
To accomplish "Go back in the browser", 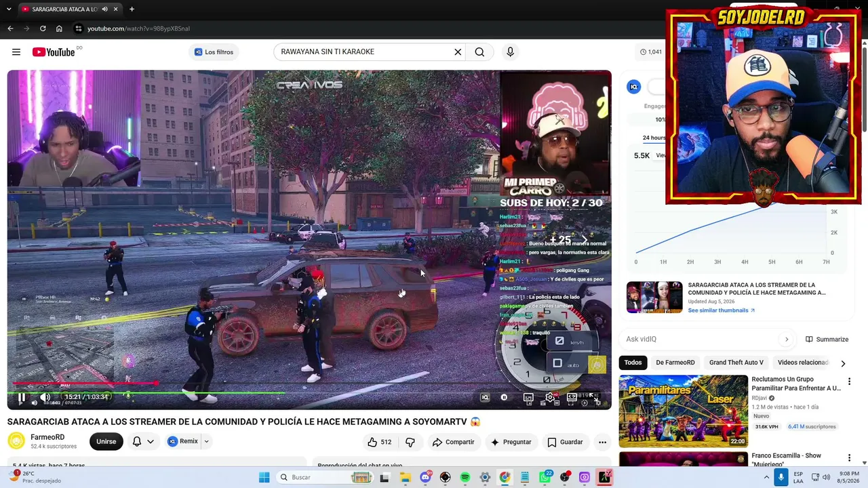I will click(10, 28).
